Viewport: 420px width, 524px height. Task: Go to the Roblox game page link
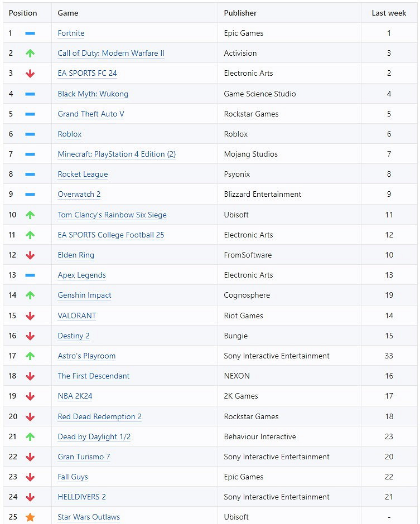coord(70,134)
